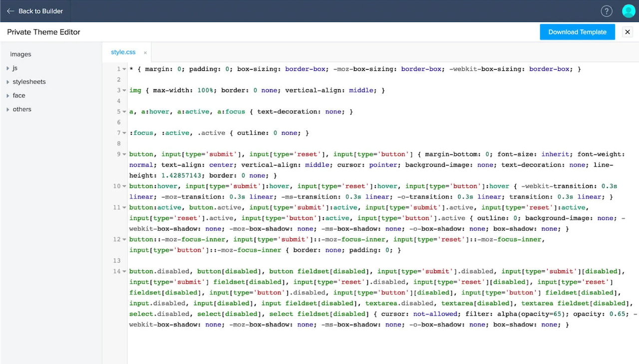Download the template
639x364 pixels.
tap(577, 32)
